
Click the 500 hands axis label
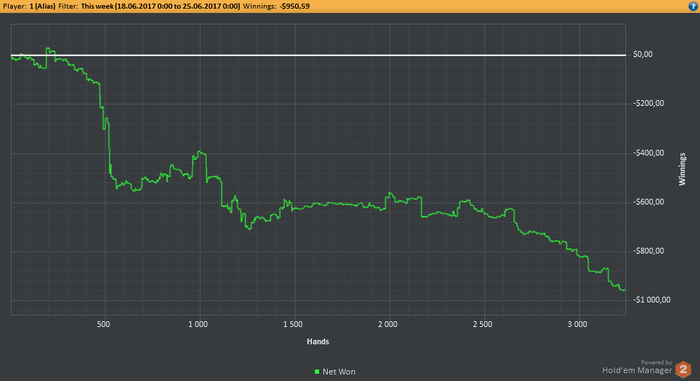103,324
